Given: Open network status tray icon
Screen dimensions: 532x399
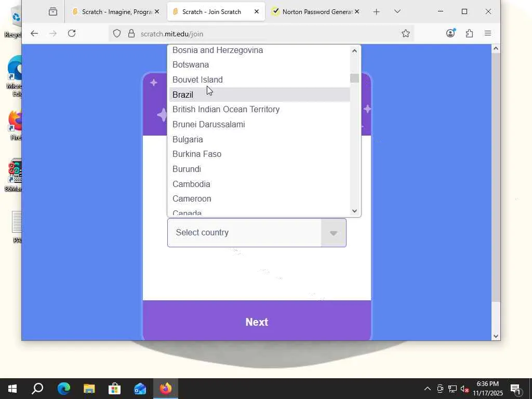Looking at the screenshot, I should pyautogui.click(x=453, y=389).
